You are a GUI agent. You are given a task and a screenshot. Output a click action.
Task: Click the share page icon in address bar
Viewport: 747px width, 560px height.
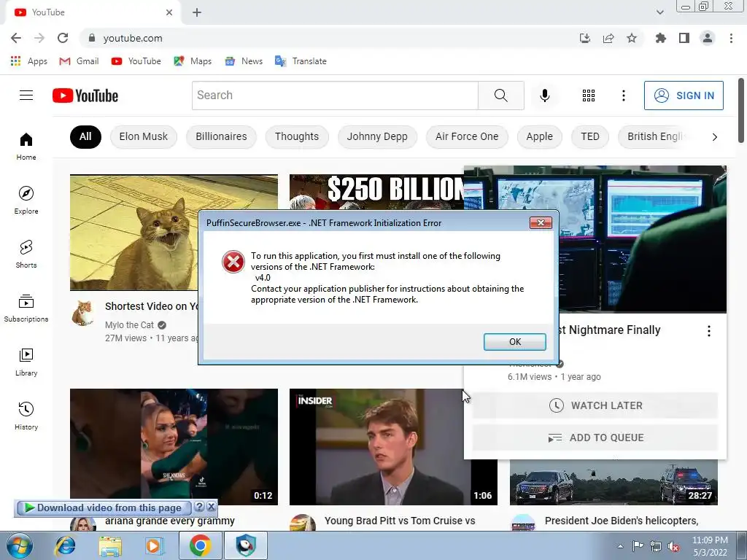tap(608, 38)
